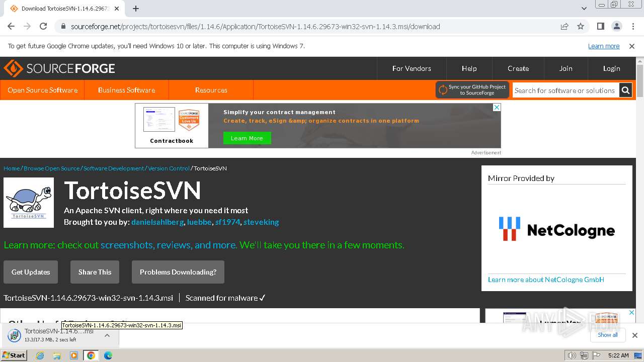Open danielsahlberg's profile link
The image size is (644, 362).
point(157,222)
